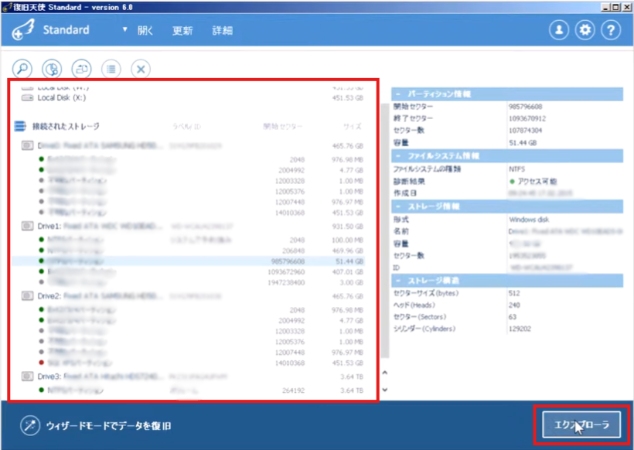Click the ヘッド (Heads) value 240

514,305
